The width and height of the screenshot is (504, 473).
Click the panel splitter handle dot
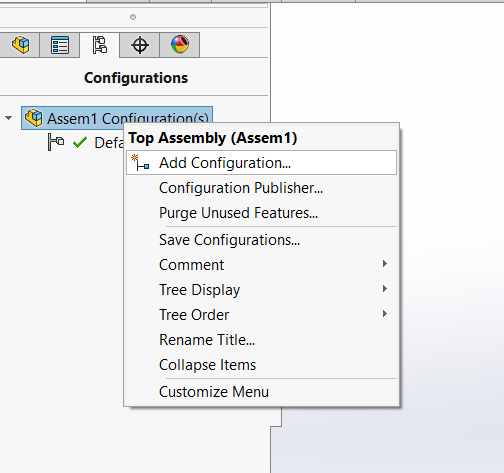(133, 17)
